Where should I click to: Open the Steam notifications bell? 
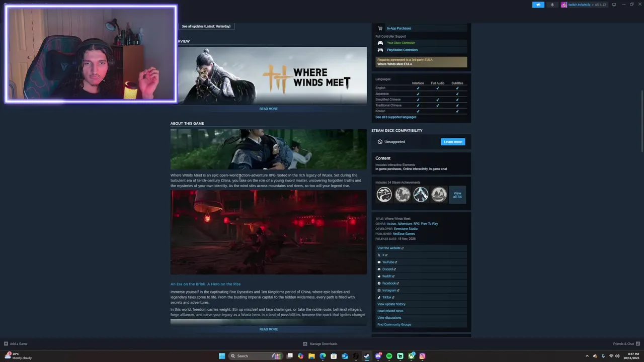point(552,5)
